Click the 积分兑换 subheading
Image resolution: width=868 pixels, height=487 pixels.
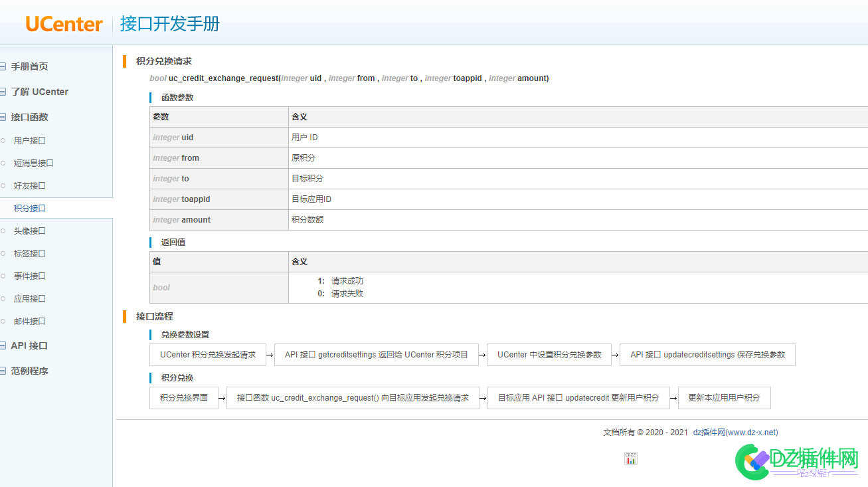coord(177,378)
